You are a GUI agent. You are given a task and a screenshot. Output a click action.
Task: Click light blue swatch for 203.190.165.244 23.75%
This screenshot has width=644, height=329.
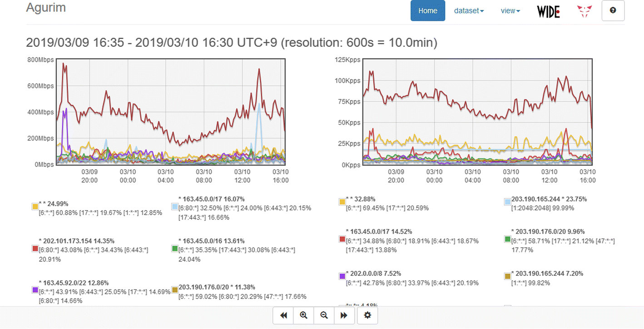click(x=508, y=201)
